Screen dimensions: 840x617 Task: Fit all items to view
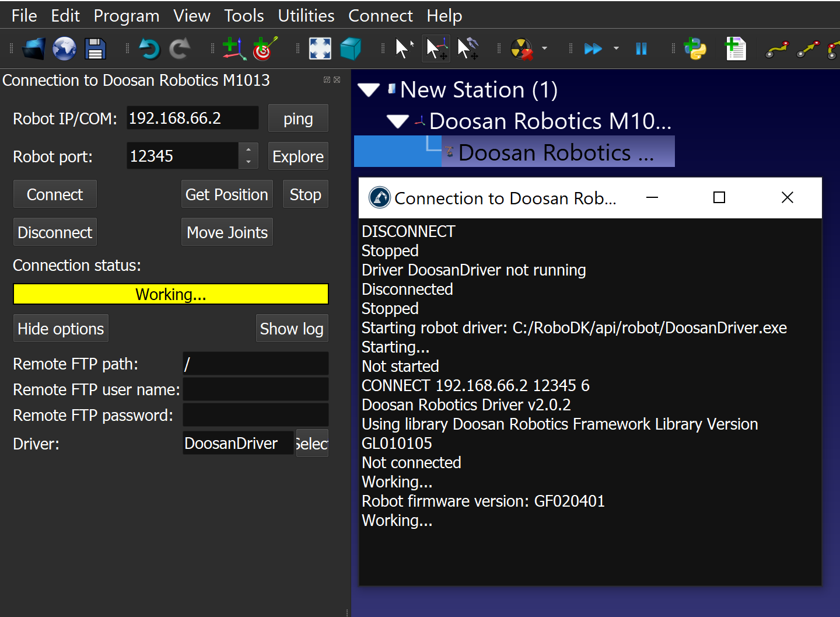320,48
